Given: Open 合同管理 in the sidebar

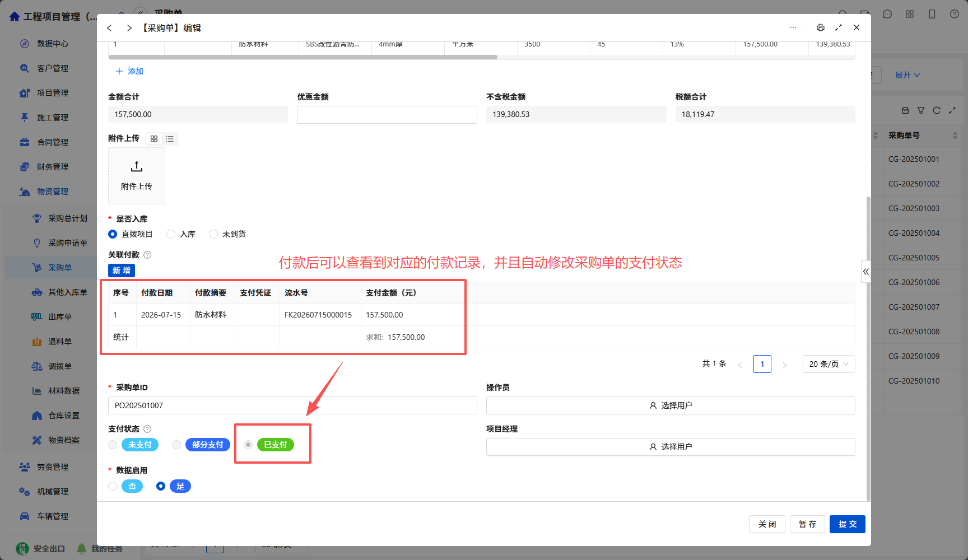Looking at the screenshot, I should point(52,142).
